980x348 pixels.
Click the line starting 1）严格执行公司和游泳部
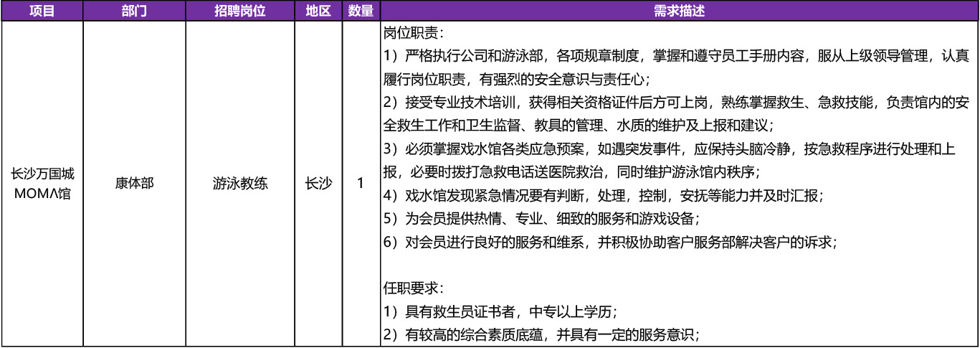(x=677, y=55)
